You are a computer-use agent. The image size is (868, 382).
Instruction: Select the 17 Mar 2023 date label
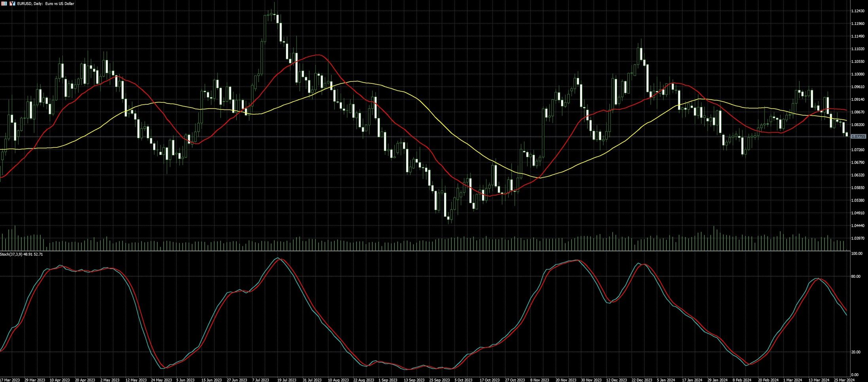10,380
